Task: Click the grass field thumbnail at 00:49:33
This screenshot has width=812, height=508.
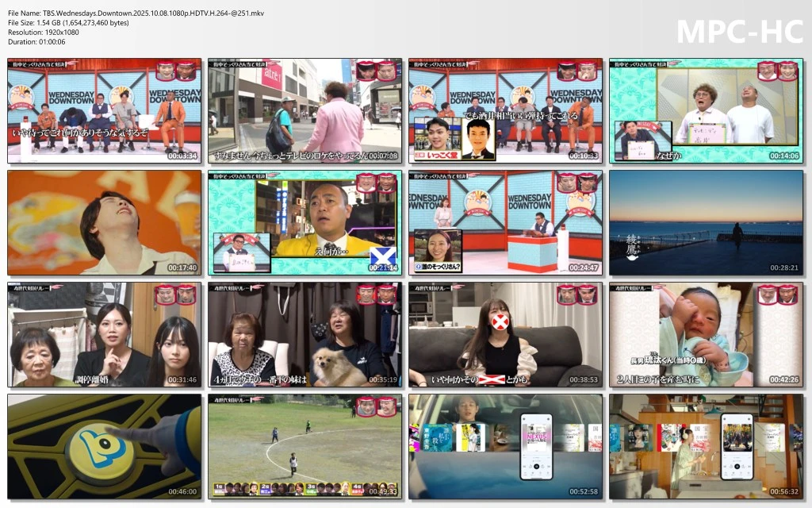Action: tap(304, 447)
